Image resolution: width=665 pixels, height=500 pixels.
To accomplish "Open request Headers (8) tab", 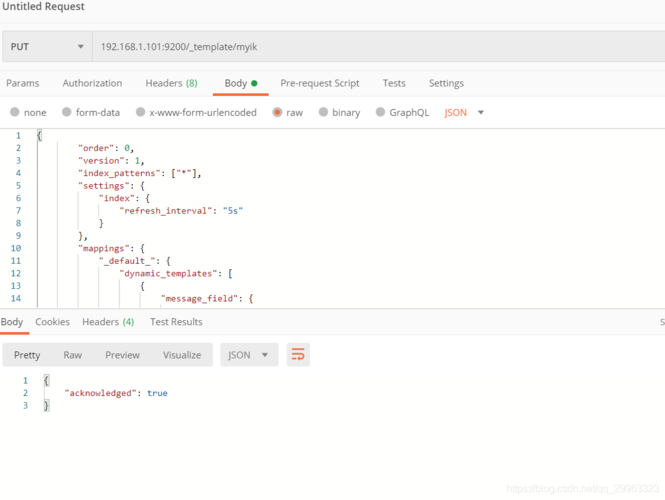I will click(171, 83).
